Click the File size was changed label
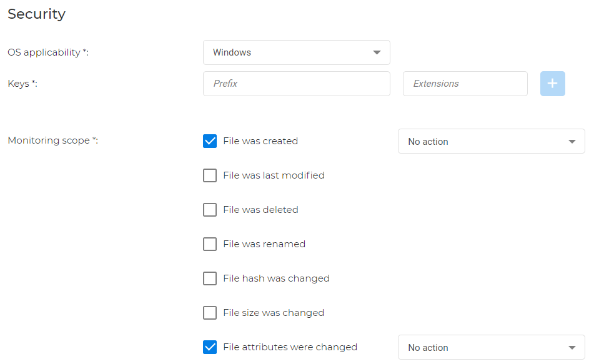Screen dimensions: 604x364 pos(274,313)
